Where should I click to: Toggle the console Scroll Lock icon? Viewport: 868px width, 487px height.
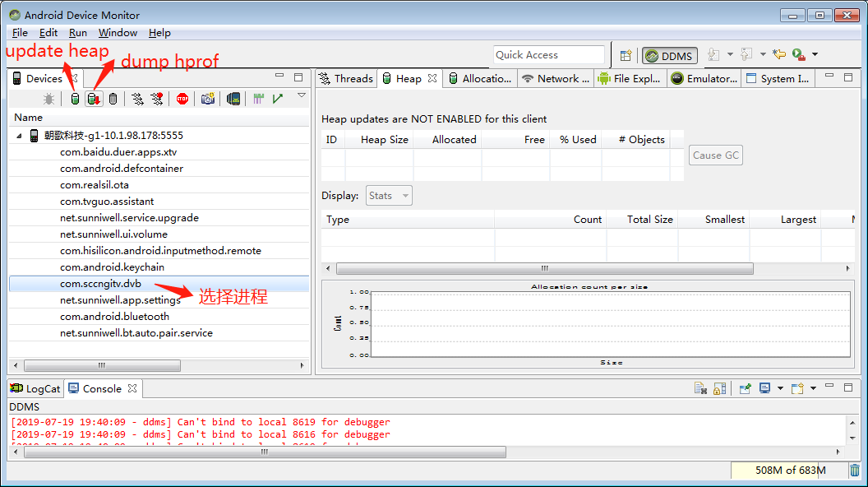coord(720,388)
